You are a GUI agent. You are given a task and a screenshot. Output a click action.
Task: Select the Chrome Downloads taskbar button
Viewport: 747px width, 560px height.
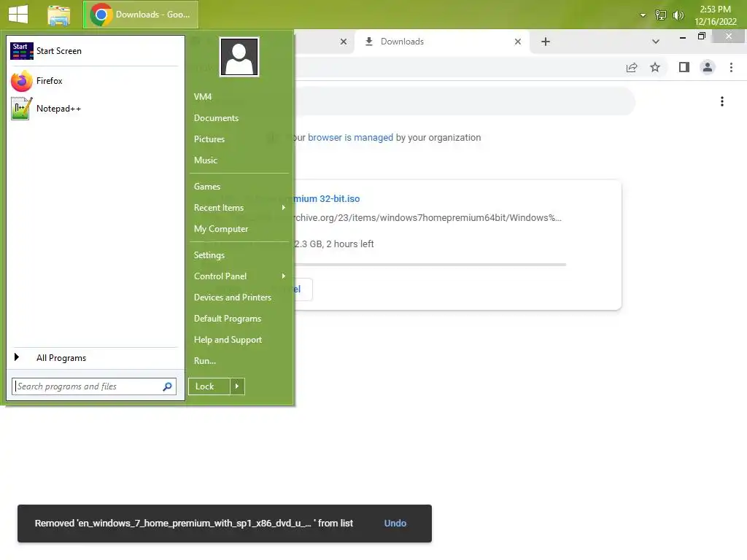[141, 15]
